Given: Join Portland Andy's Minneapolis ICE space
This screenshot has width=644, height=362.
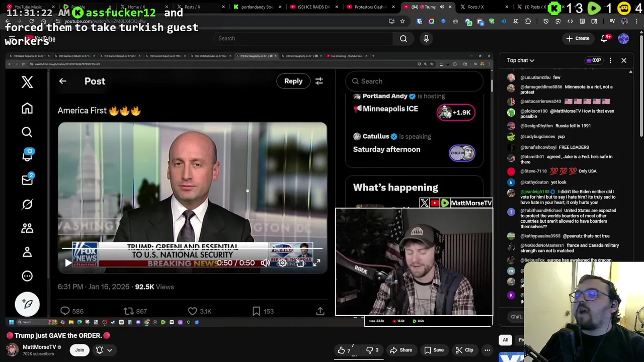Looking at the screenshot, I should (456, 112).
